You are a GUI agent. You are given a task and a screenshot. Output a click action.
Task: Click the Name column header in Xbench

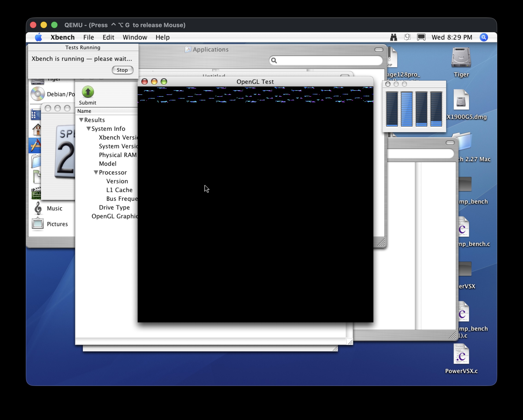106,111
